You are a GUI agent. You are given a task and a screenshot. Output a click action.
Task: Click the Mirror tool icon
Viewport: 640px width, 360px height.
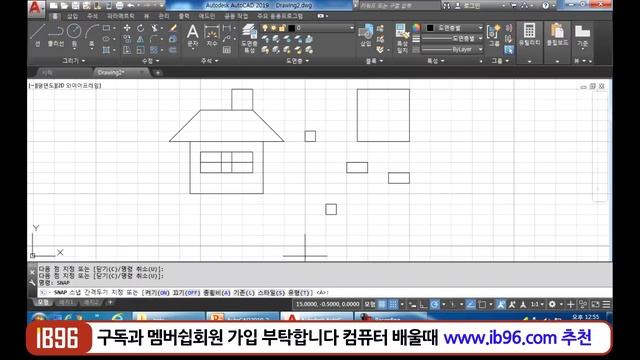(140, 39)
